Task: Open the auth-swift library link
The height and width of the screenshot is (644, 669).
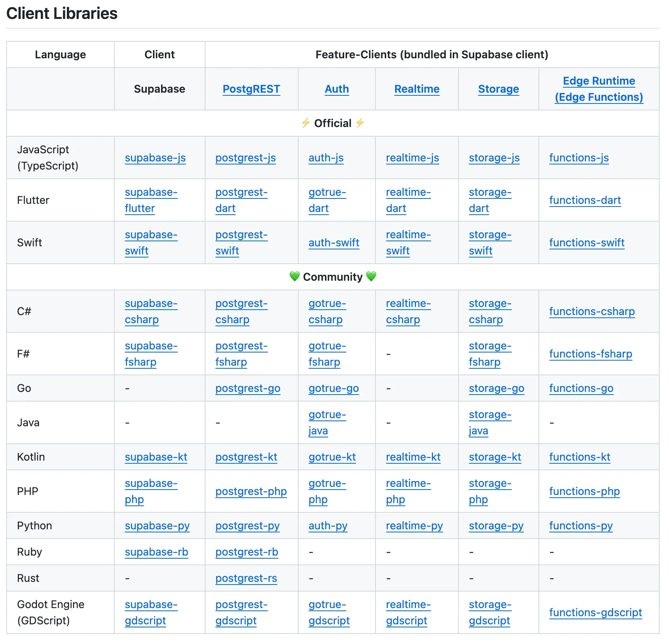Action: [x=334, y=242]
